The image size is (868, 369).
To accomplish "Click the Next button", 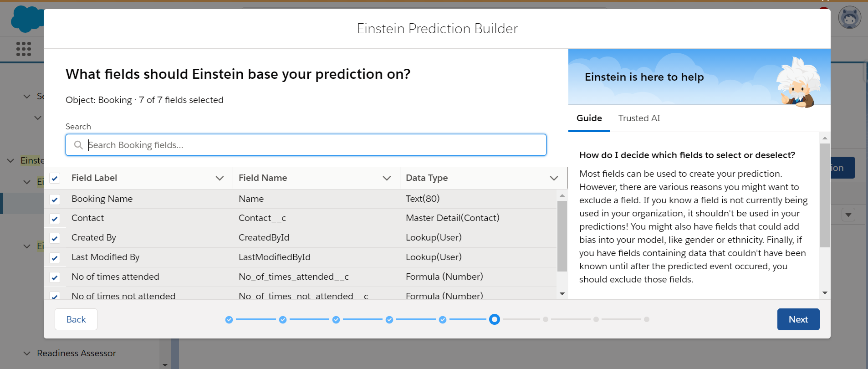I will coord(798,319).
